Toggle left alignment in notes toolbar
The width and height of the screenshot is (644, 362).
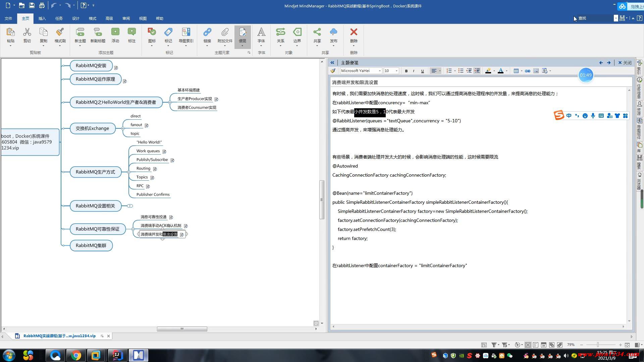point(434,71)
